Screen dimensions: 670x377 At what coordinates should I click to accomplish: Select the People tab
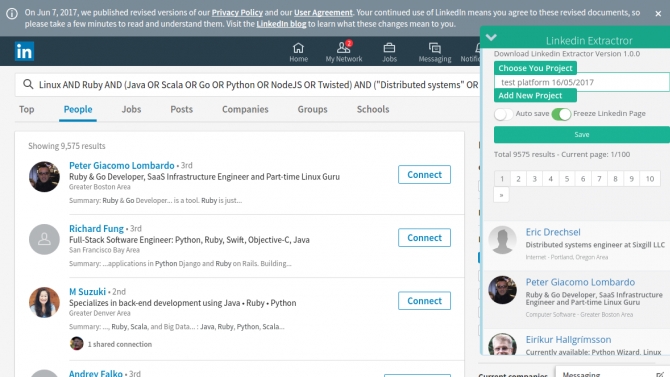point(78,109)
